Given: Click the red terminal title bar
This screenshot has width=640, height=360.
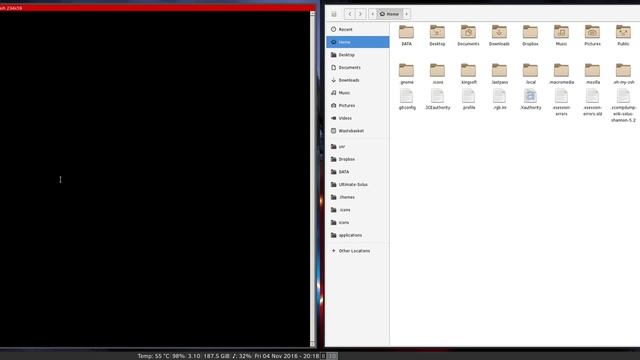Looking at the screenshot, I should coord(158,8).
